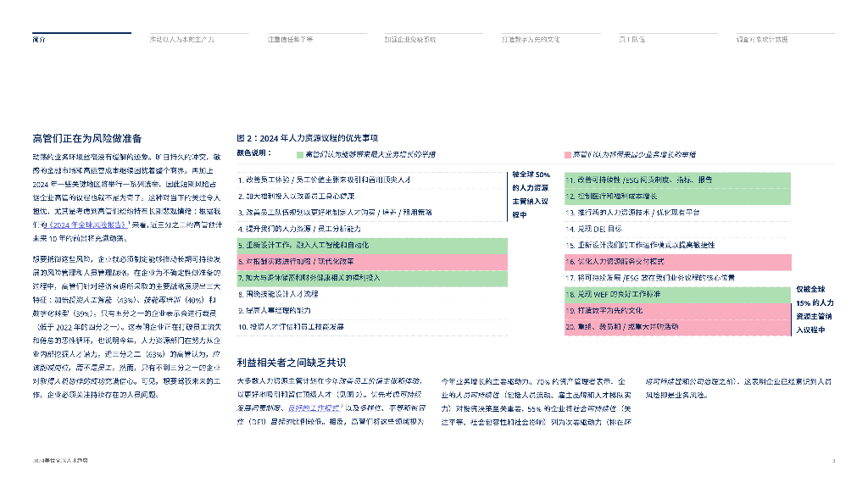Click the figure 2 chart title

(x=308, y=138)
